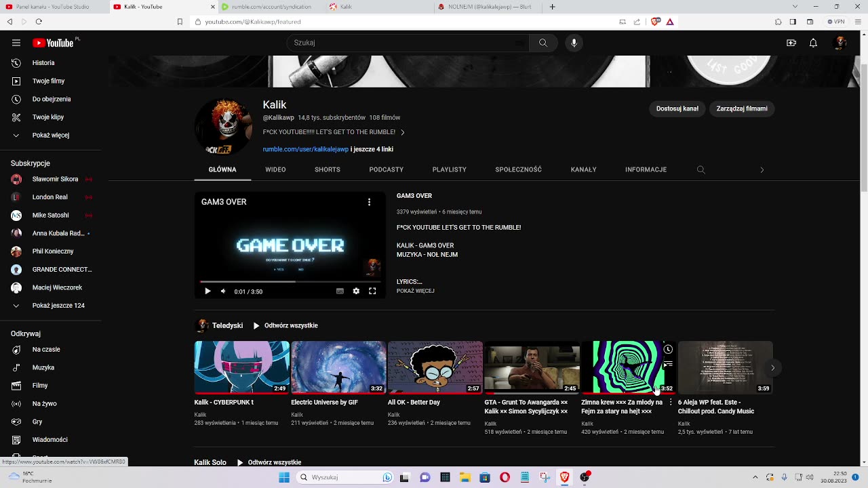Open Kalik - CYBERPUNK video thumbnail

pyautogui.click(x=242, y=367)
